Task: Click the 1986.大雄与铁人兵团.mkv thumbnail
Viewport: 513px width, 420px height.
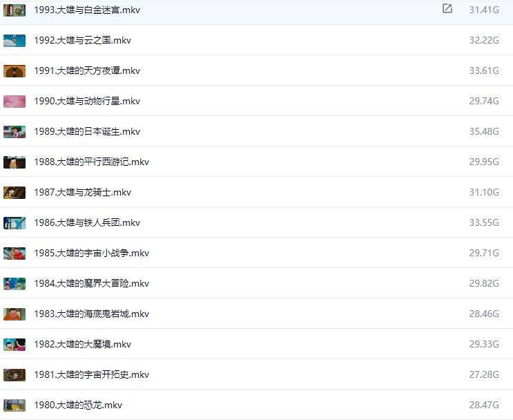Action: point(14,223)
